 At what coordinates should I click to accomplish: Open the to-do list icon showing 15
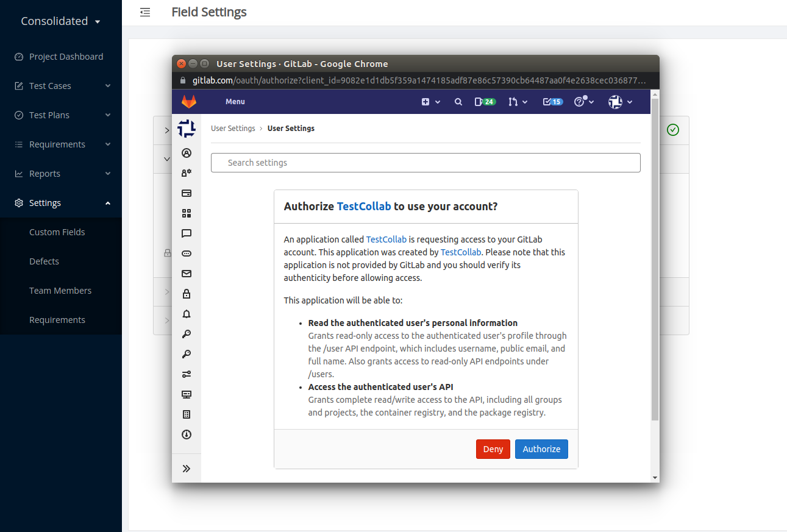[x=552, y=102]
